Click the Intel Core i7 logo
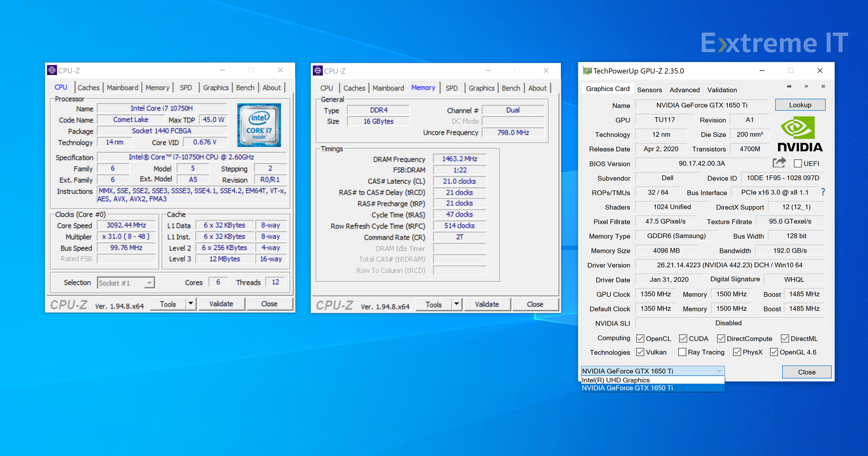868x456 pixels. (259, 125)
